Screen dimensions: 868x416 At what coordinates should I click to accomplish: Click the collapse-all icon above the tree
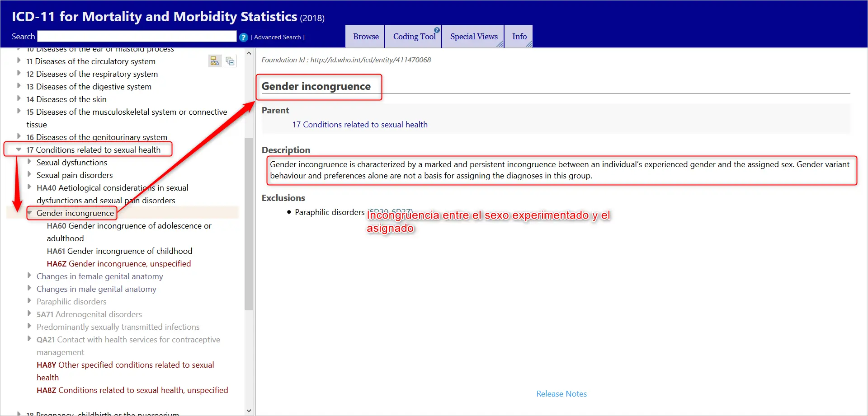pyautogui.click(x=230, y=61)
